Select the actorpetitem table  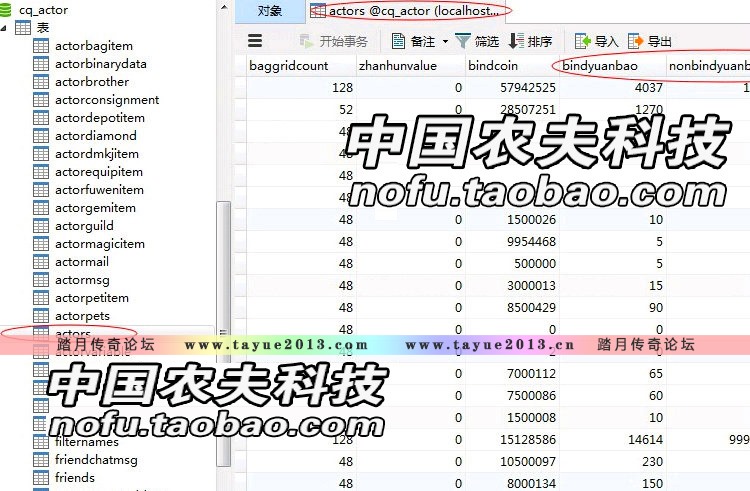[x=92, y=298]
